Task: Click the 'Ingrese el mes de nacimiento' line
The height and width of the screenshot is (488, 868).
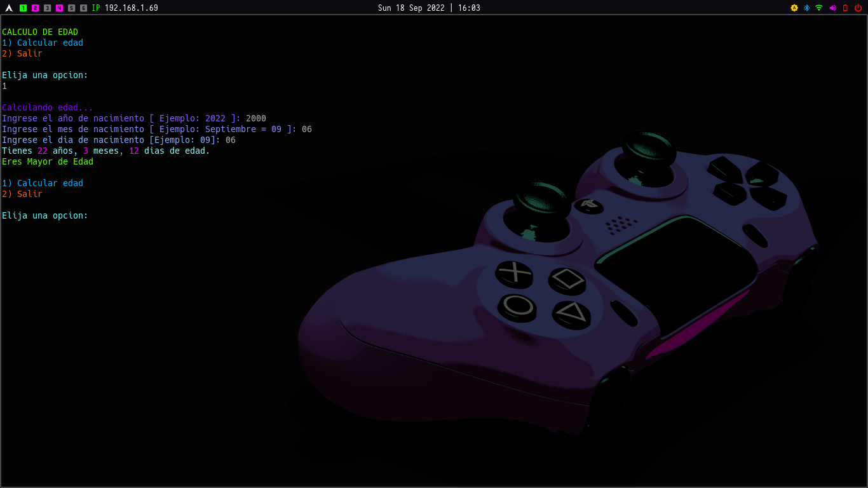Action: pyautogui.click(x=157, y=129)
